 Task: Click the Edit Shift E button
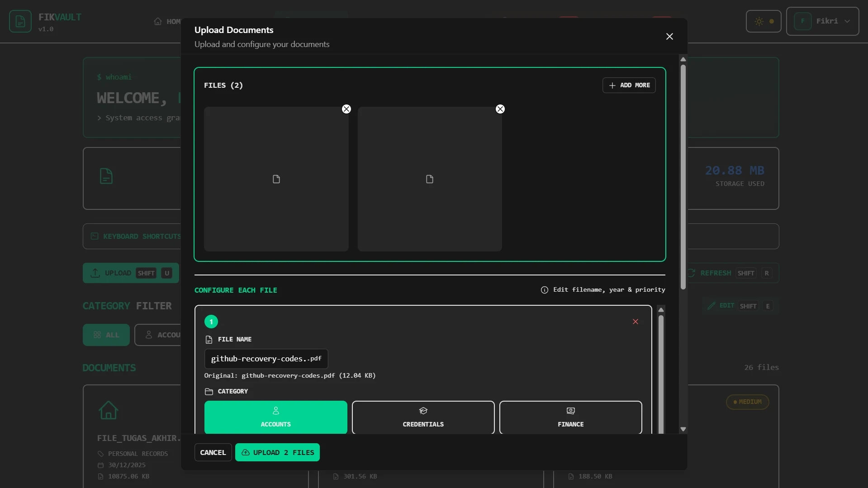740,306
